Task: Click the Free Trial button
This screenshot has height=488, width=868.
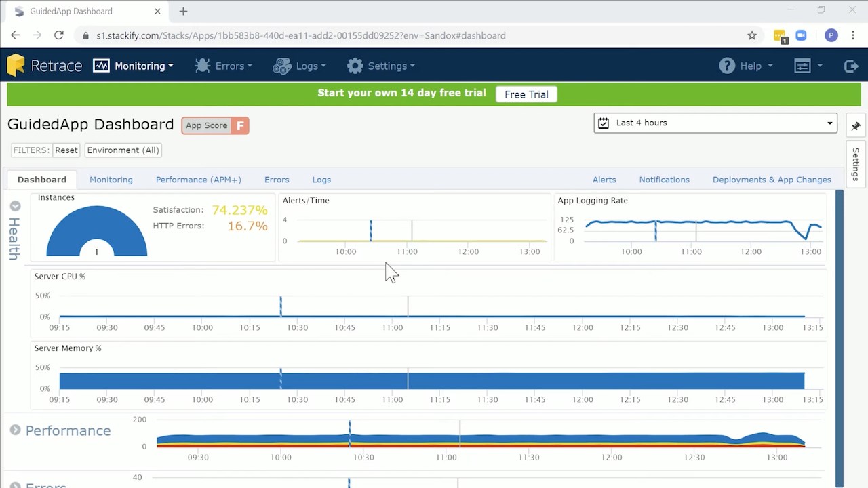Action: (x=526, y=94)
